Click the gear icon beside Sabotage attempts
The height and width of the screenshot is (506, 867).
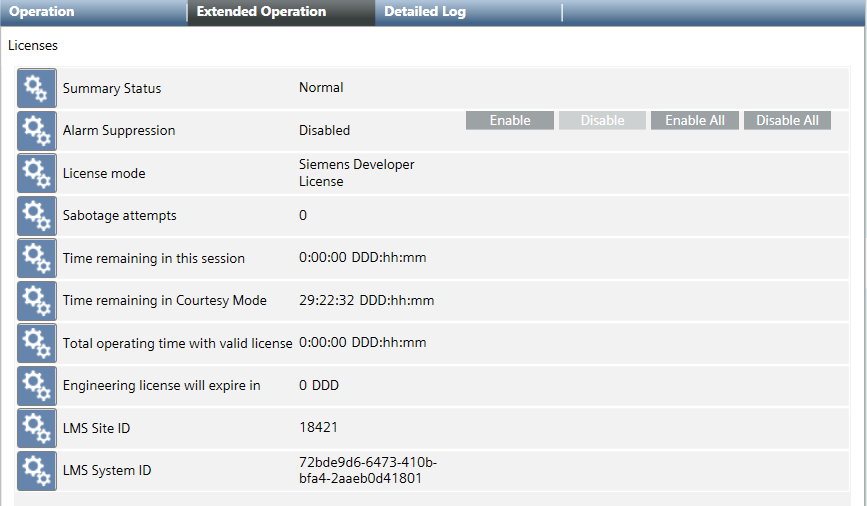point(37,216)
